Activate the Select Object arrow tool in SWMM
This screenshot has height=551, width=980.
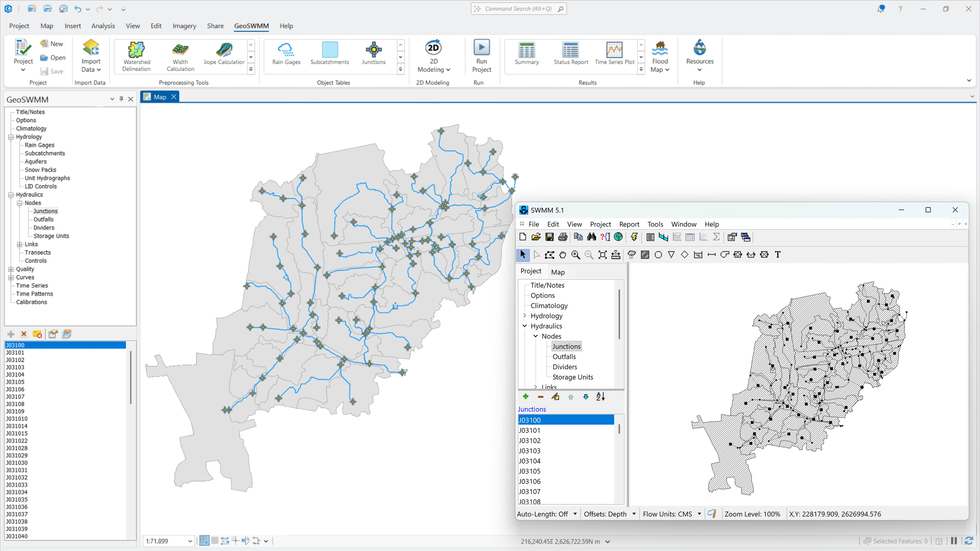click(x=523, y=254)
